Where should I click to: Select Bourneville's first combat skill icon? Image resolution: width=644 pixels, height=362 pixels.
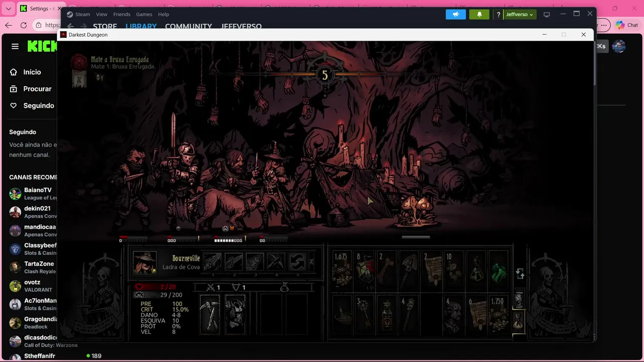[212, 262]
